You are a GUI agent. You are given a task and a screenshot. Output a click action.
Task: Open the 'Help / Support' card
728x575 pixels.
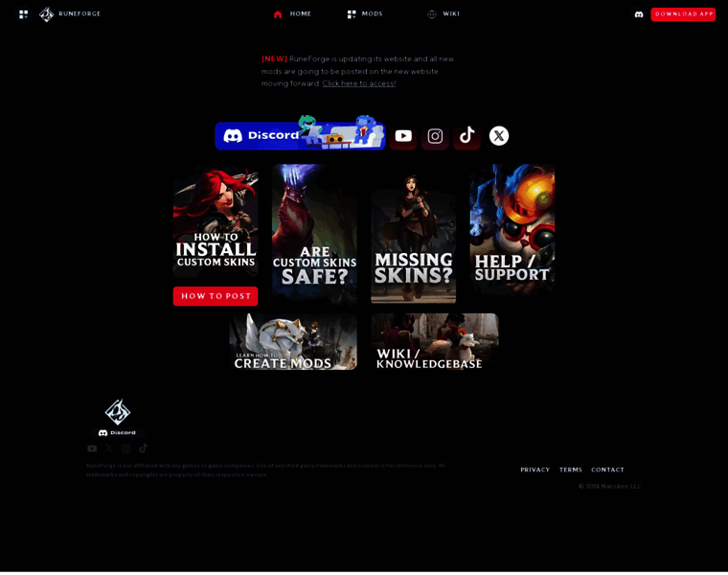tap(512, 229)
